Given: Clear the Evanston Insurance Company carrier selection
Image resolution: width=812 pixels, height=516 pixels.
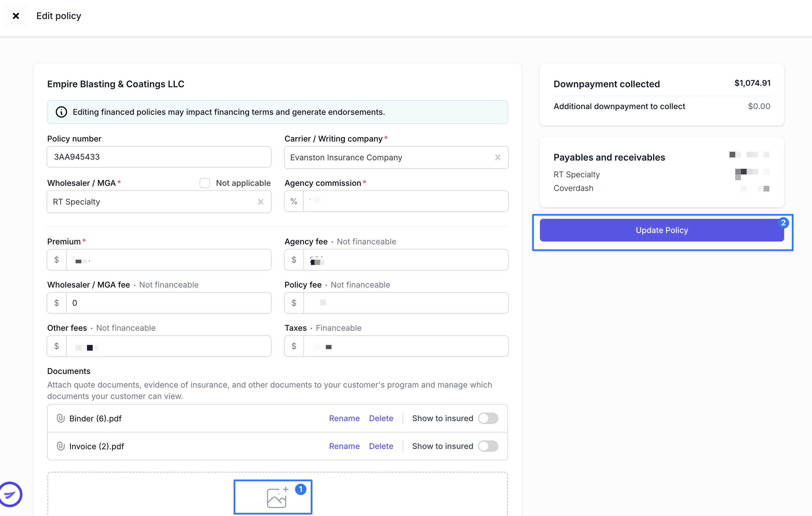Looking at the screenshot, I should (x=498, y=157).
